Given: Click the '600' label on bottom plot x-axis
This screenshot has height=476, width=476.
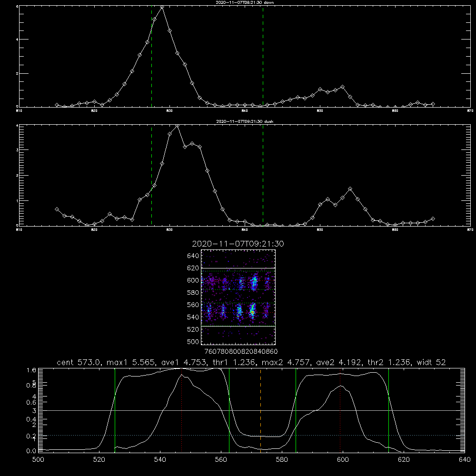Looking at the screenshot, I should tap(343, 460).
